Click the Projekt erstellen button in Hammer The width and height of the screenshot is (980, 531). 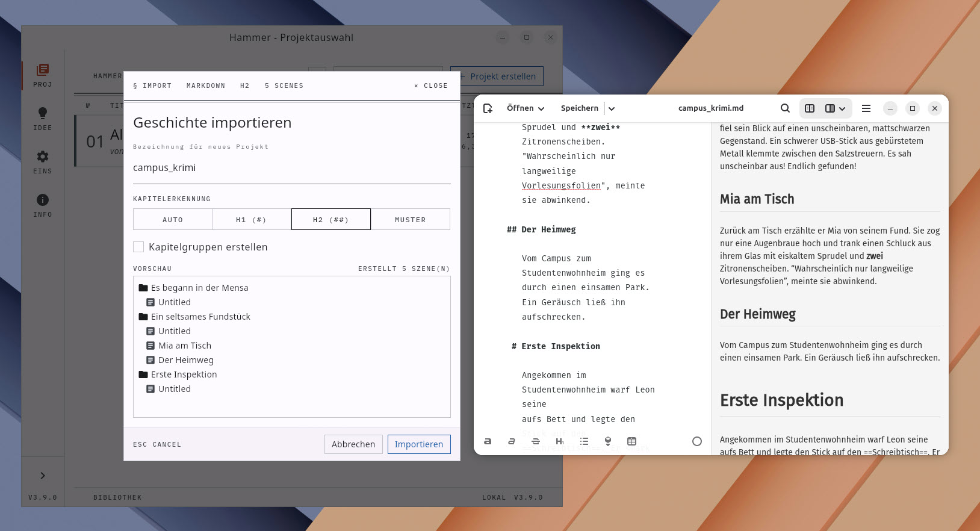pos(497,76)
